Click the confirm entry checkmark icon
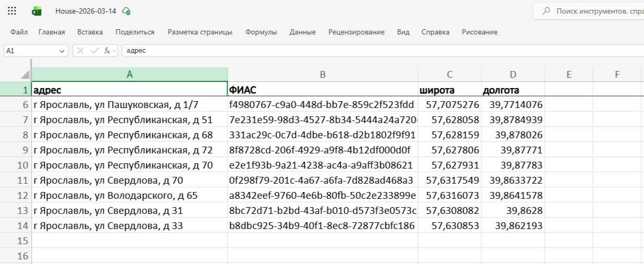 pos(94,51)
